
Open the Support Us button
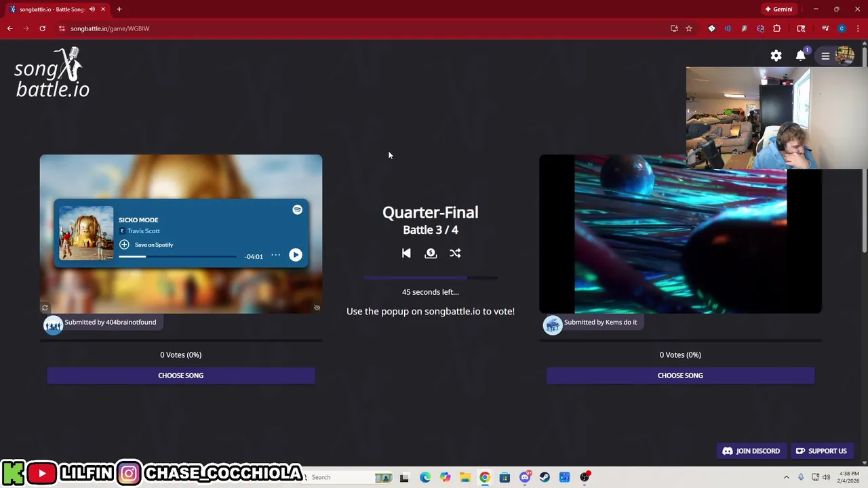pos(821,451)
